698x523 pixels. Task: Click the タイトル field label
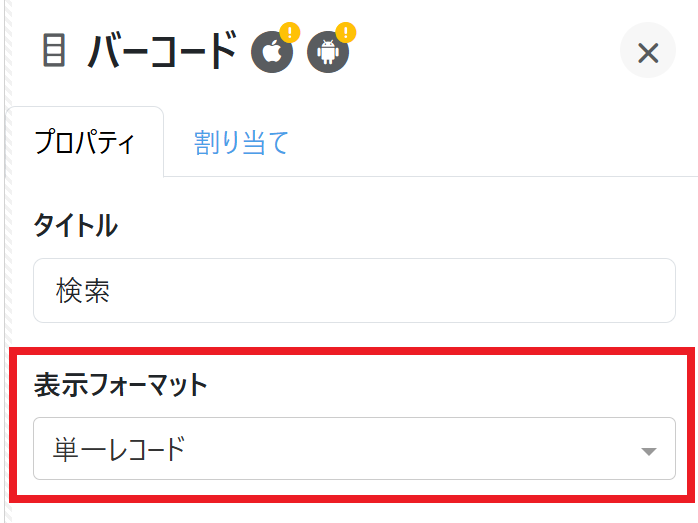pos(75,225)
